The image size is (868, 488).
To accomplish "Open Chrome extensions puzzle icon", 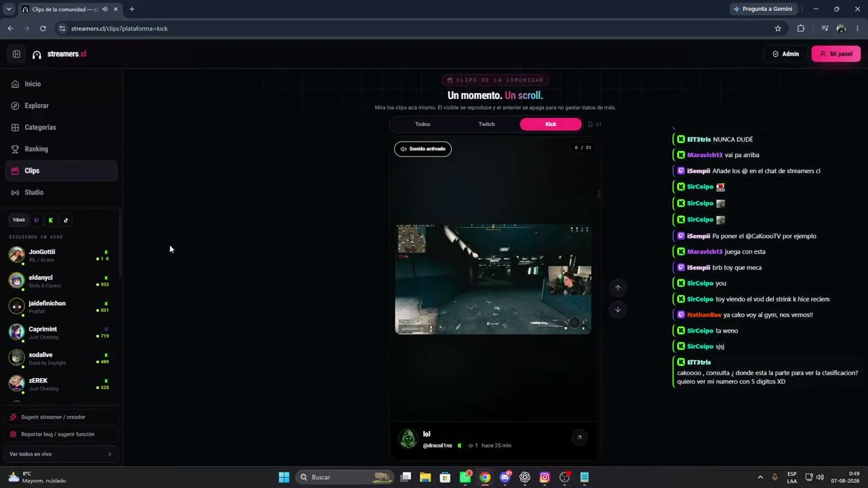I will pos(801,28).
